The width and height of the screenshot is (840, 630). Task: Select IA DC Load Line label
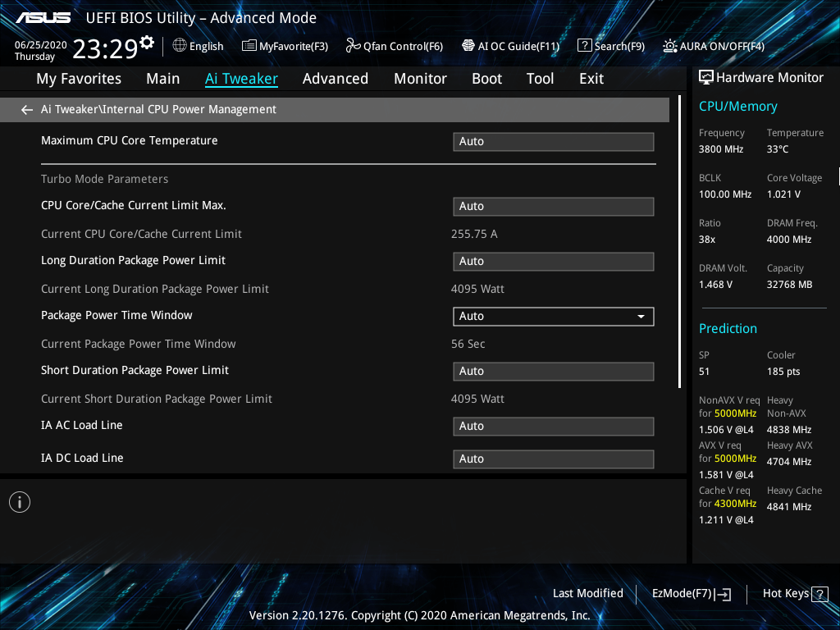click(x=82, y=458)
